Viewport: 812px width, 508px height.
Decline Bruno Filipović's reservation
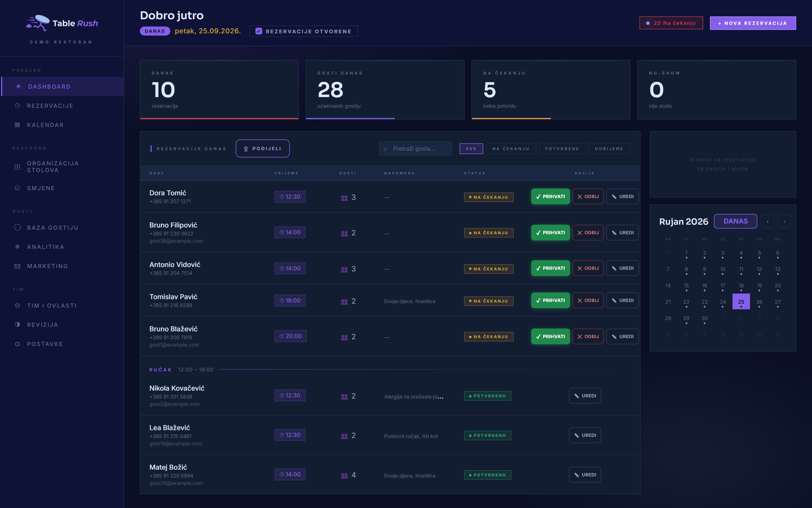tap(588, 233)
